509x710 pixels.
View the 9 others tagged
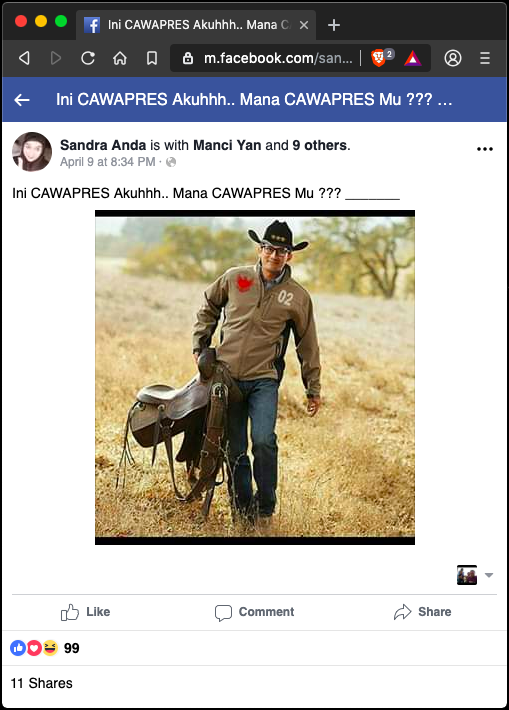point(320,145)
